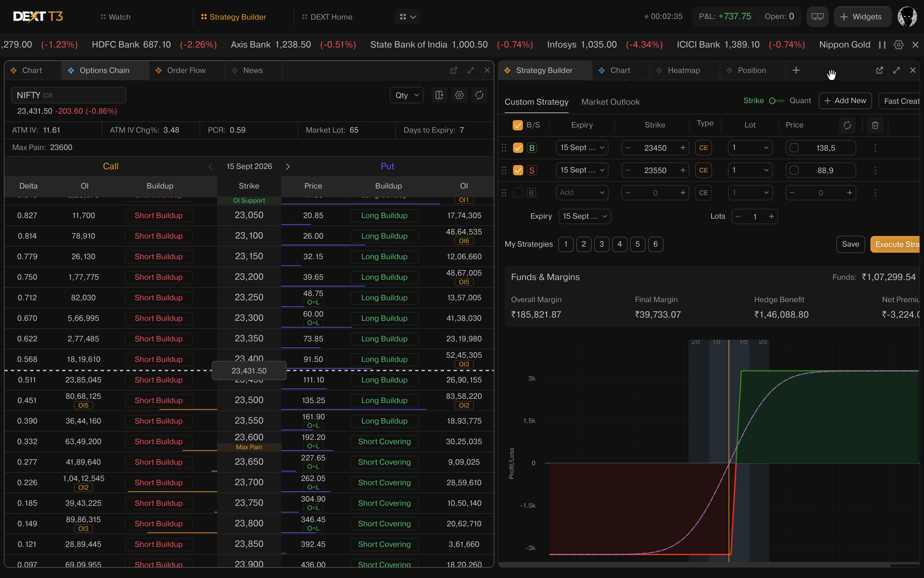
Task: Load saved strategy number 3
Action: [602, 244]
